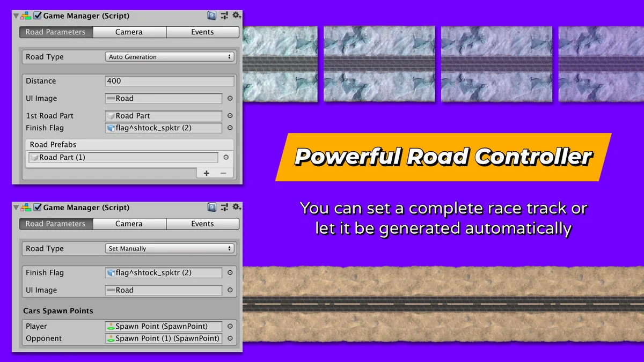
Task: Open help icon in bottom Game Manager header
Action: tap(212, 207)
